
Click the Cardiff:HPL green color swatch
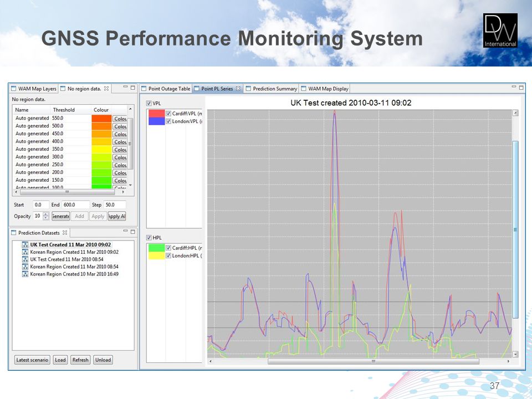click(x=156, y=248)
